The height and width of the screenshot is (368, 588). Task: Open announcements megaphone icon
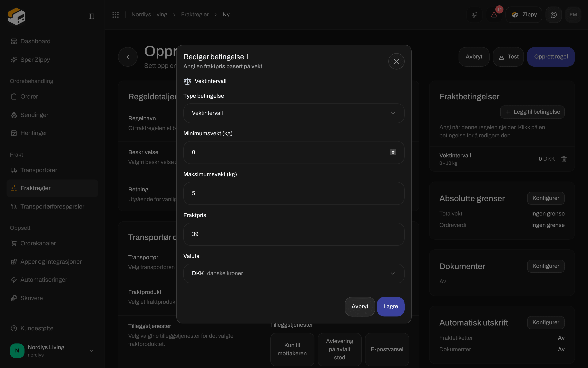(x=474, y=15)
